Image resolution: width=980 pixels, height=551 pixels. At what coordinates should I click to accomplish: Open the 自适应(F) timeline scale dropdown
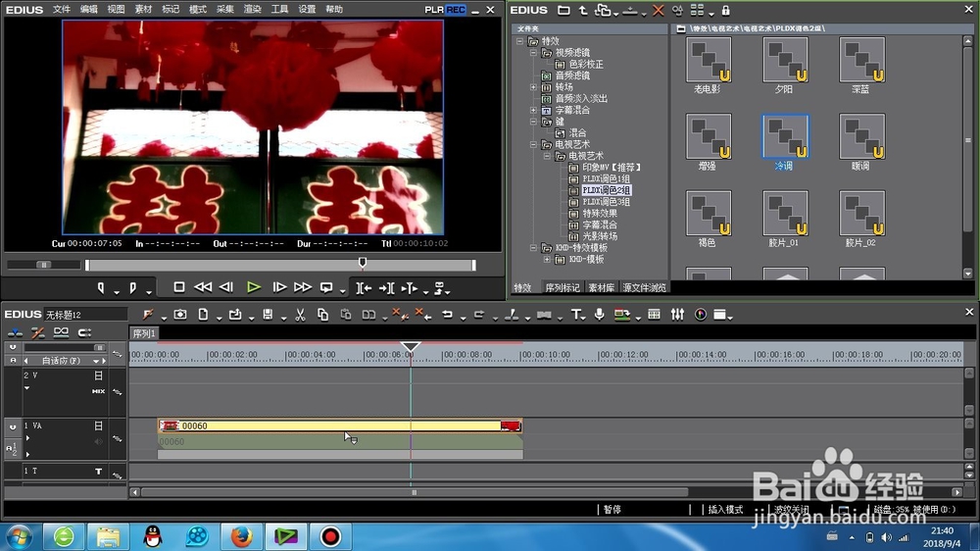click(96, 361)
